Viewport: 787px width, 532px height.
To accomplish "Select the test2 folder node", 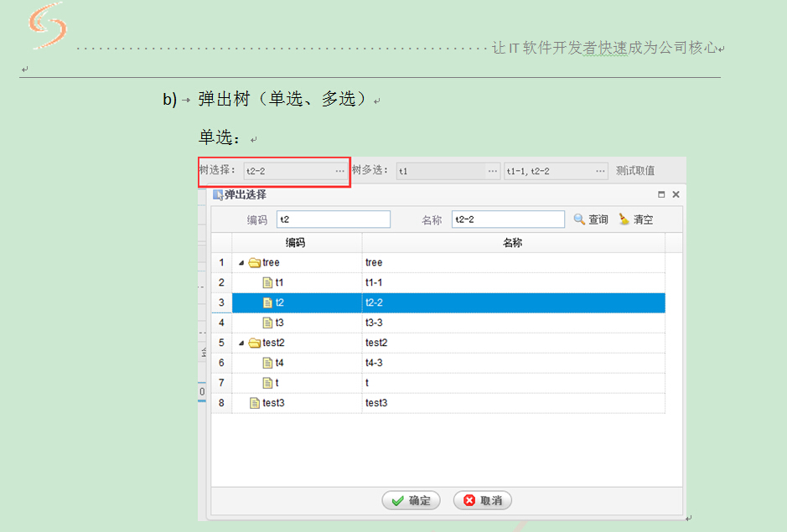I will 273,343.
